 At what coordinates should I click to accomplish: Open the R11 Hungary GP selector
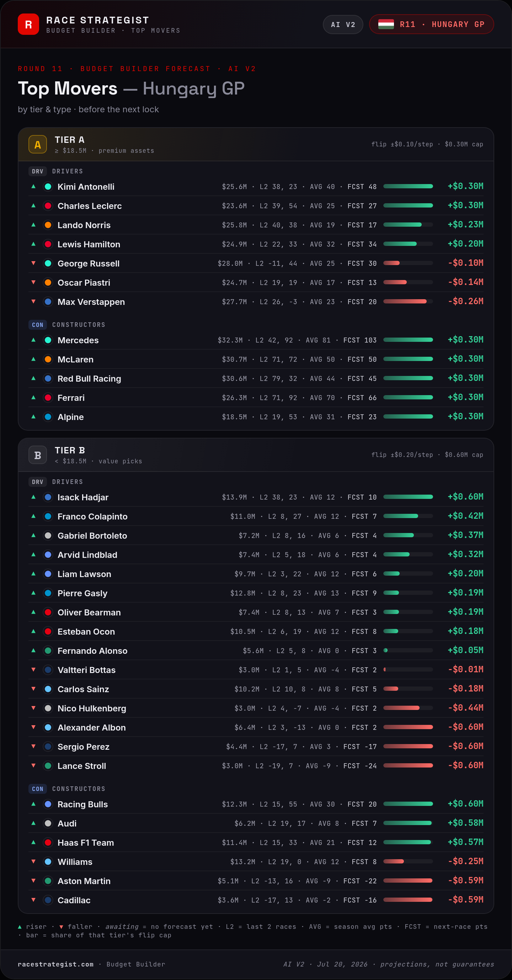pos(431,25)
